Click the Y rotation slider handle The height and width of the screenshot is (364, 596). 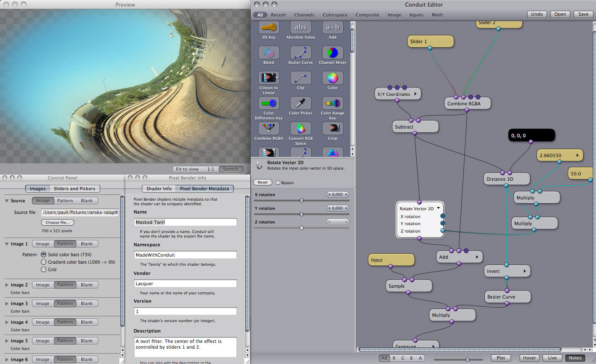pos(302,214)
